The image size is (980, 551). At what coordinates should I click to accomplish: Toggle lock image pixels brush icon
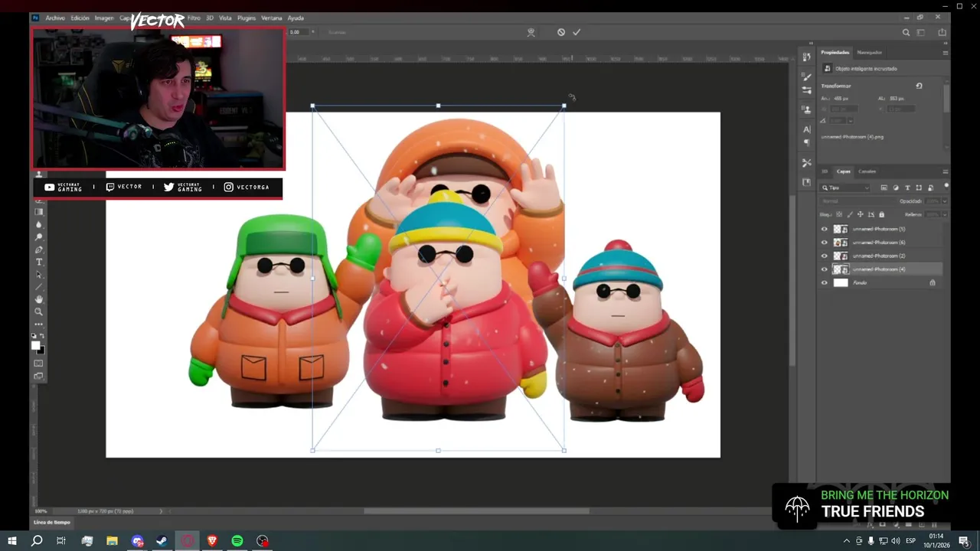coord(850,214)
